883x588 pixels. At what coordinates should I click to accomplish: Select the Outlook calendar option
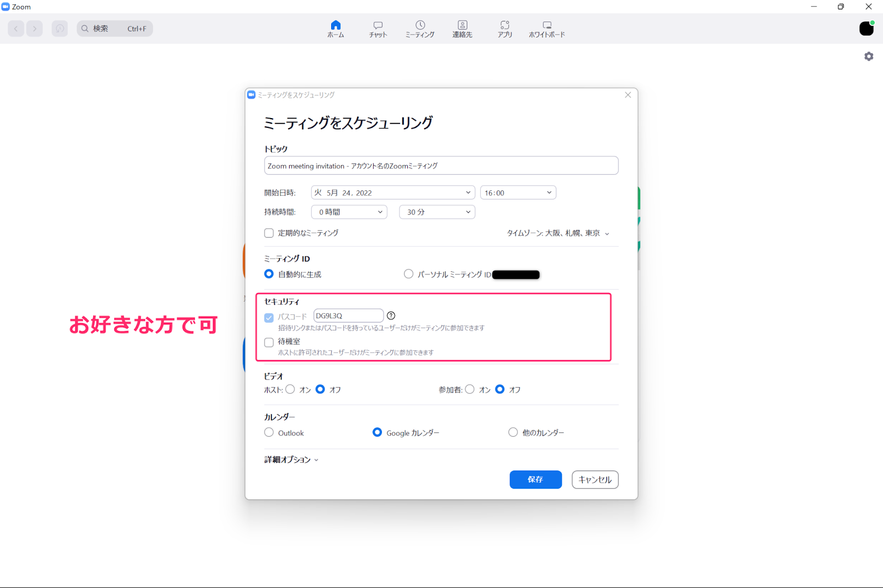269,432
